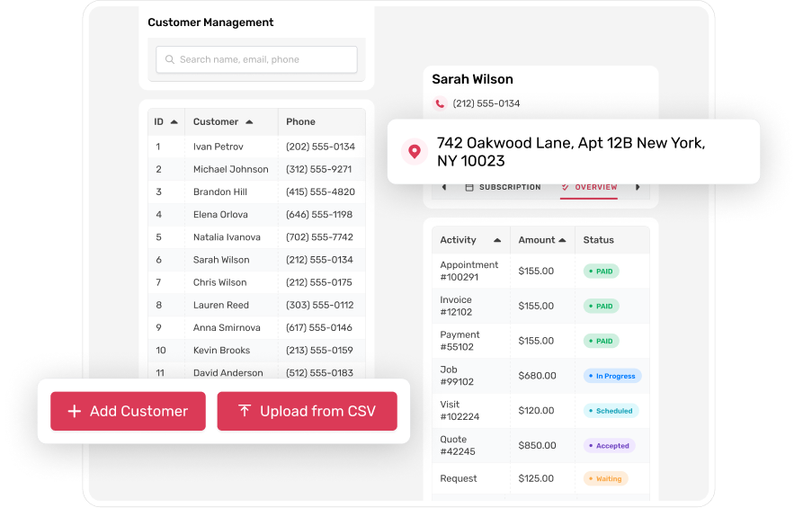
Task: Click the plus icon on Add Customer
Action: tap(75, 411)
